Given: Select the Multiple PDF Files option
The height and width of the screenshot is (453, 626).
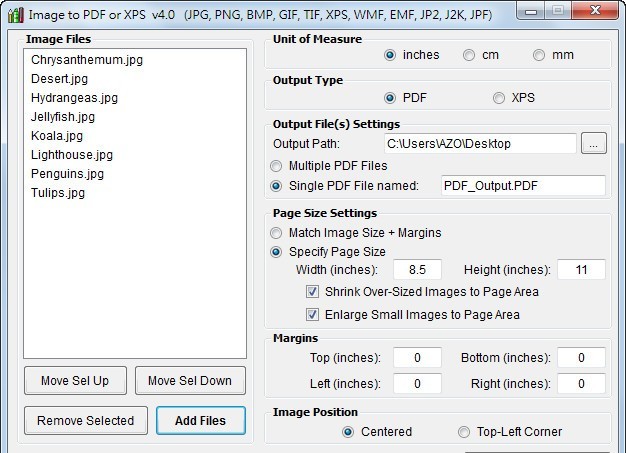Looking at the screenshot, I should (x=277, y=166).
